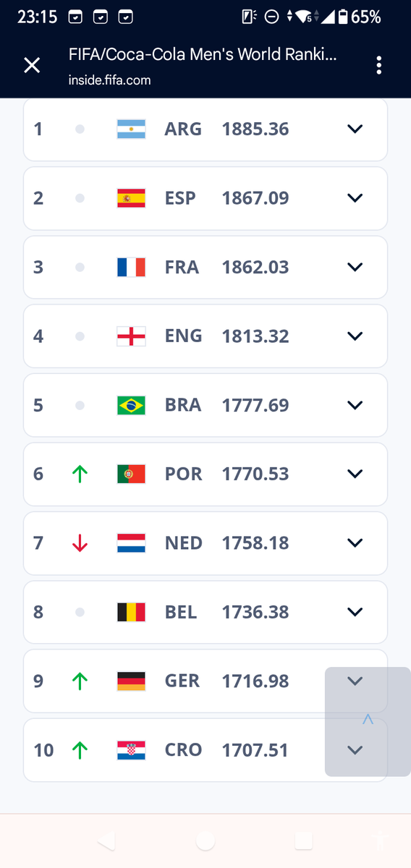411x868 pixels.
Task: Tap the scroll-to-top floating button
Action: pyautogui.click(x=368, y=722)
